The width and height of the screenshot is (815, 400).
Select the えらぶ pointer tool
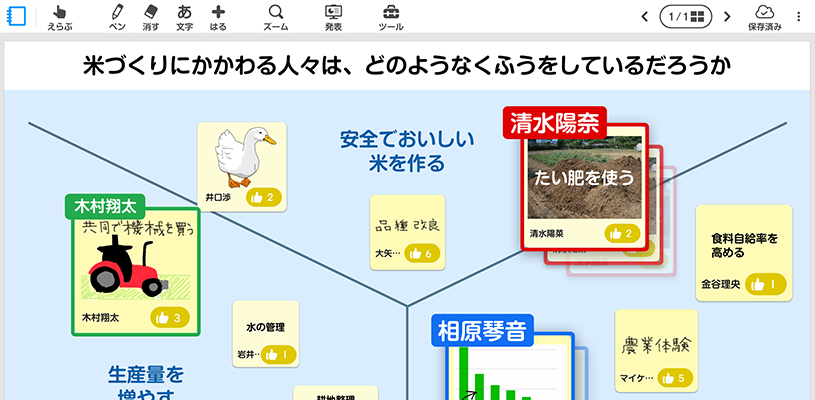59,17
